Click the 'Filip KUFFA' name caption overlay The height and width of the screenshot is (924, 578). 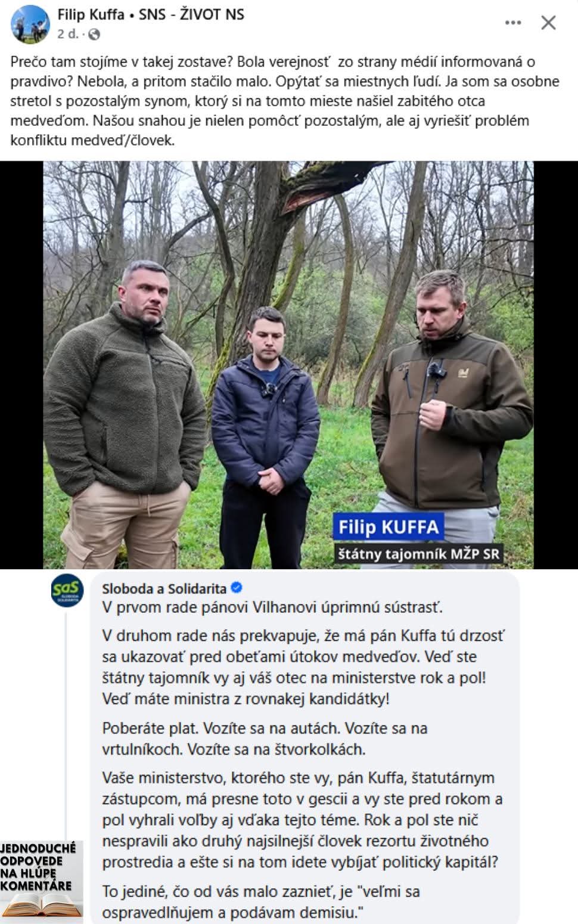[389, 527]
